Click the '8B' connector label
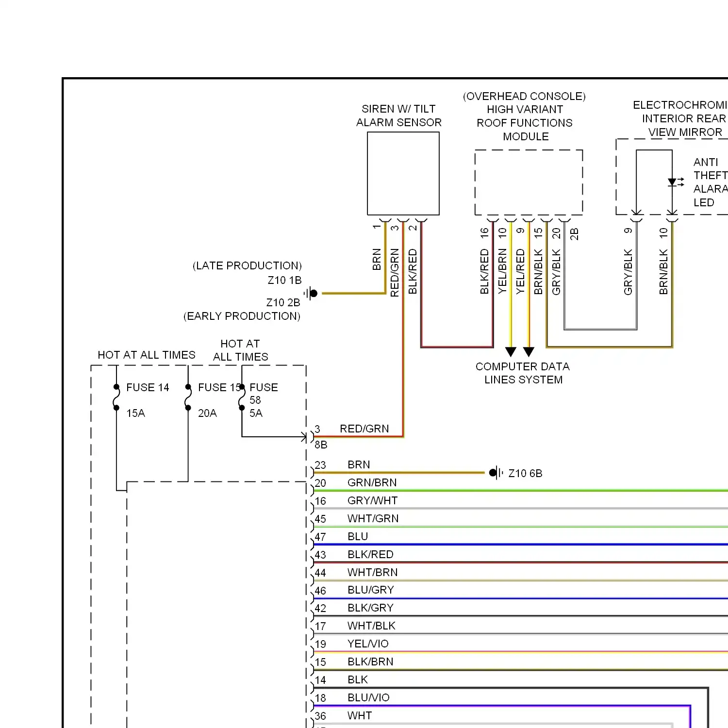Screen dimensions: 728x728 [x=321, y=445]
